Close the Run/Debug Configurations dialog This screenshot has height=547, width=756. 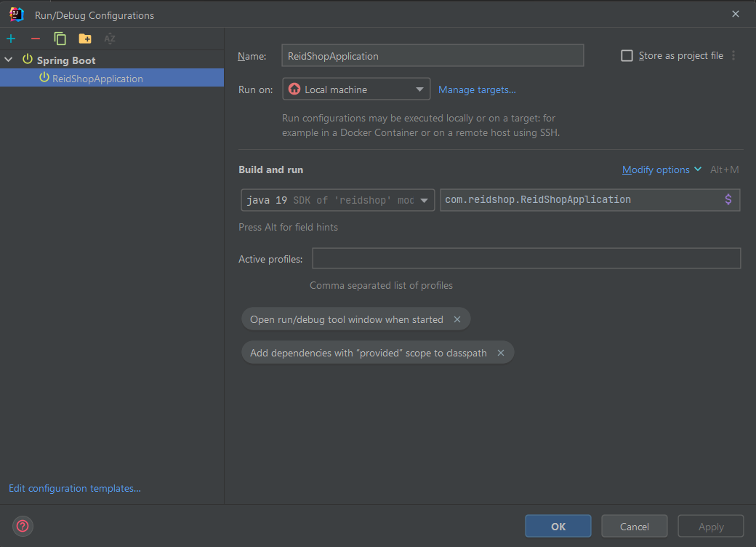click(735, 14)
